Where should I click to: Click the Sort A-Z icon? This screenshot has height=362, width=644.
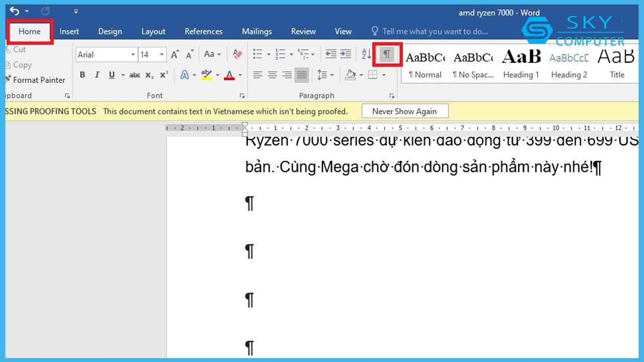(x=366, y=54)
